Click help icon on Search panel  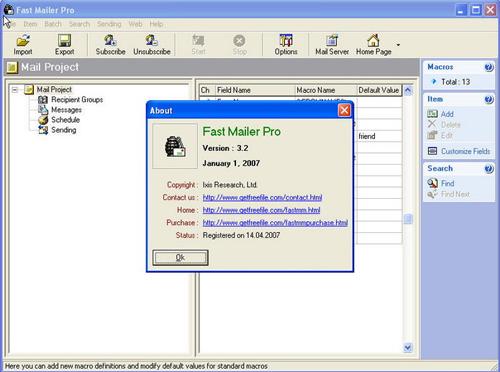[489, 169]
